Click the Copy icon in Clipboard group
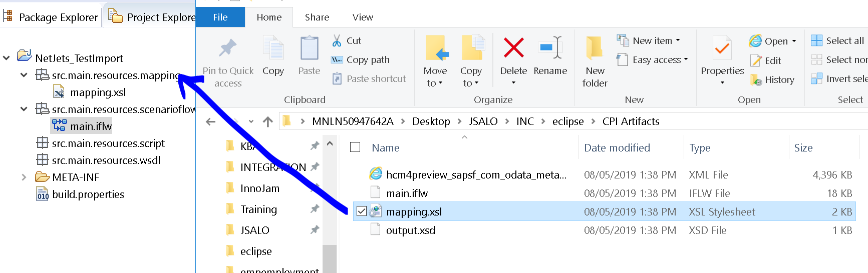 pos(273,48)
